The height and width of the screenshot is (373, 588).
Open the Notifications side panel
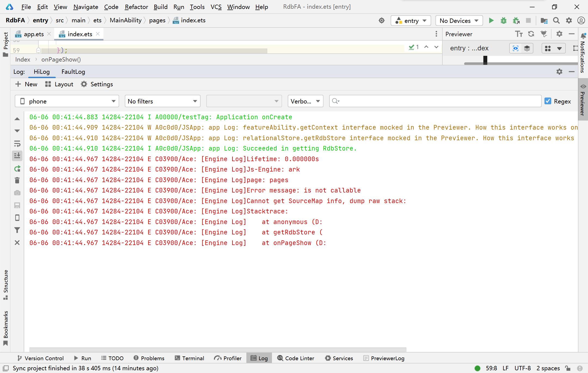pyautogui.click(x=583, y=53)
